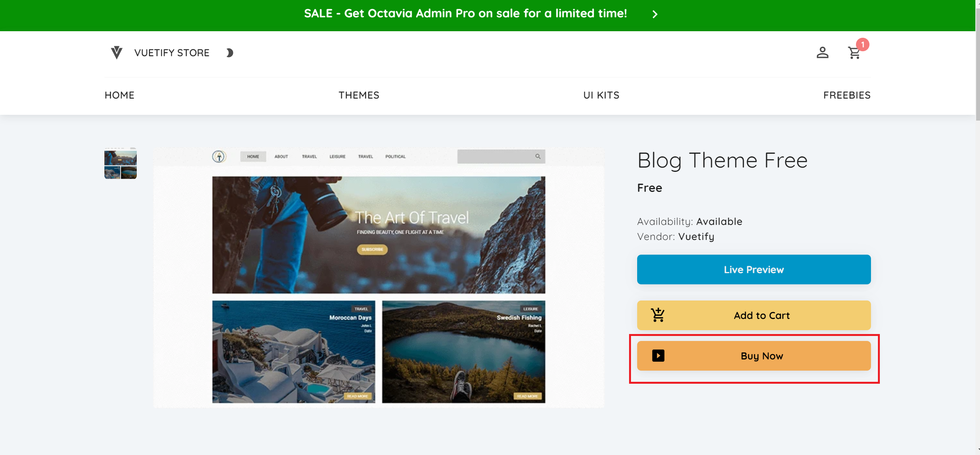This screenshot has height=455, width=980.
Task: Open the user account icon
Action: coord(822,53)
